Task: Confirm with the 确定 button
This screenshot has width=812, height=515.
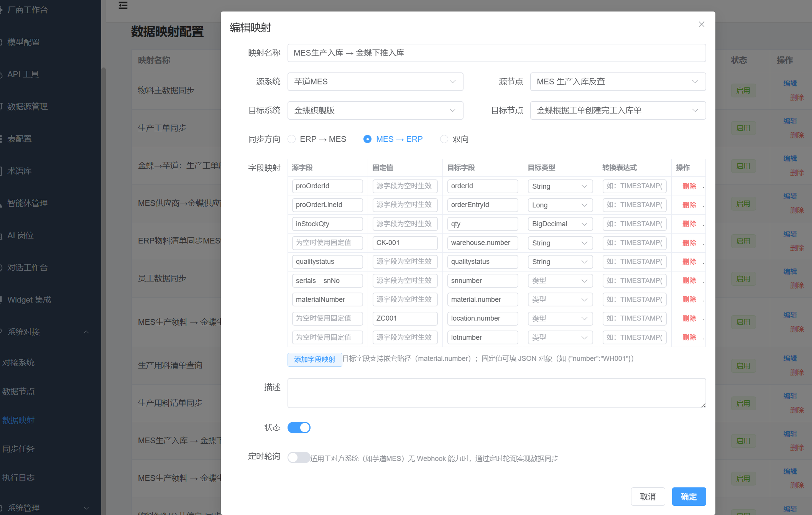Action: coord(689,497)
